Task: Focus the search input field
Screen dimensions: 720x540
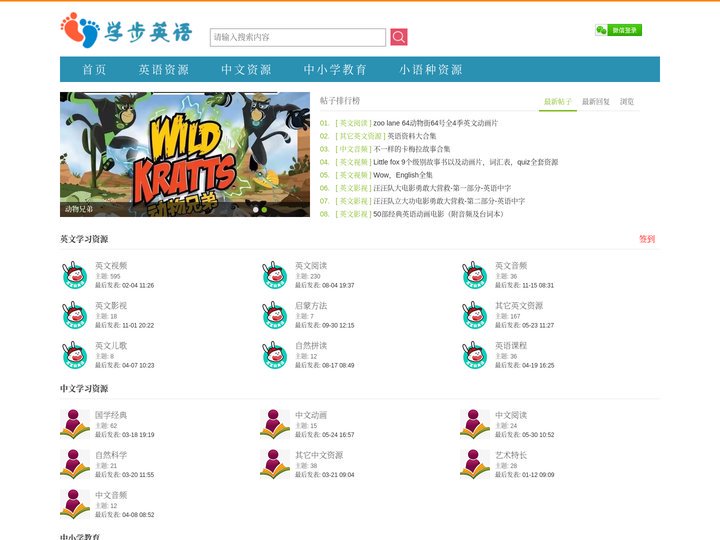Action: tap(298, 37)
